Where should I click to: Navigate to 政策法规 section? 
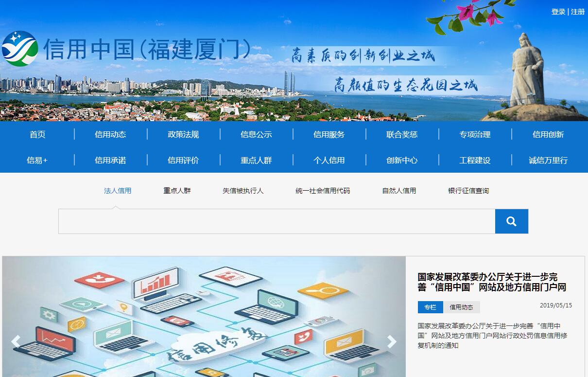tap(183, 135)
